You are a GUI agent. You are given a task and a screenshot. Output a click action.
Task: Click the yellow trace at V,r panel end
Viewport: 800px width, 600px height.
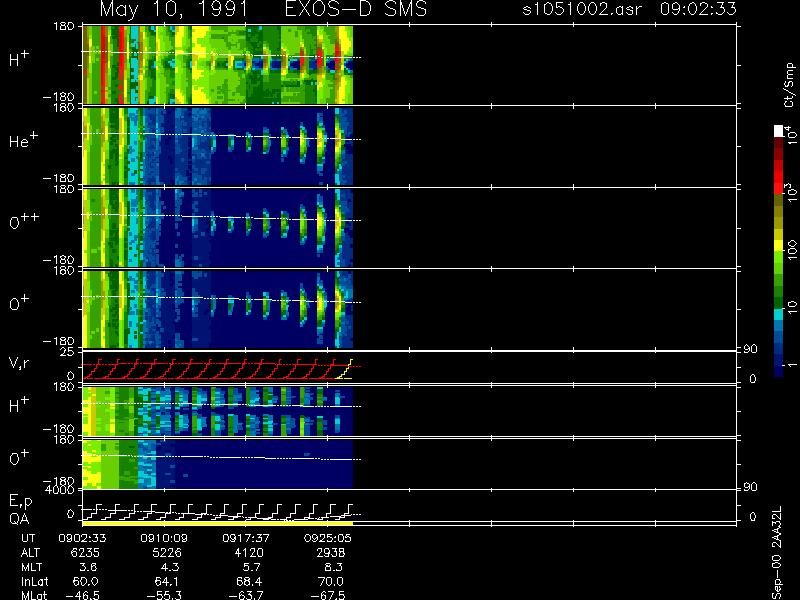pyautogui.click(x=345, y=369)
